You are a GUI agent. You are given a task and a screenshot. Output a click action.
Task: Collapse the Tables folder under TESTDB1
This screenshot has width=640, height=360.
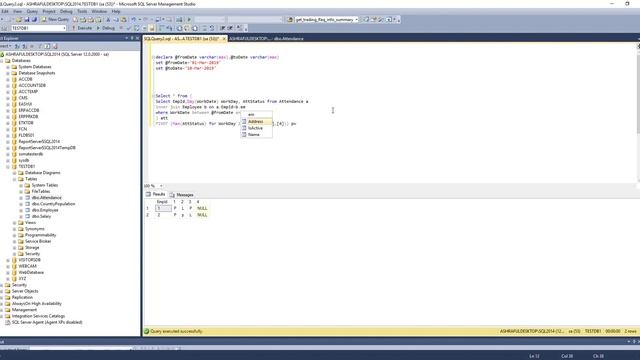pyautogui.click(x=14, y=179)
